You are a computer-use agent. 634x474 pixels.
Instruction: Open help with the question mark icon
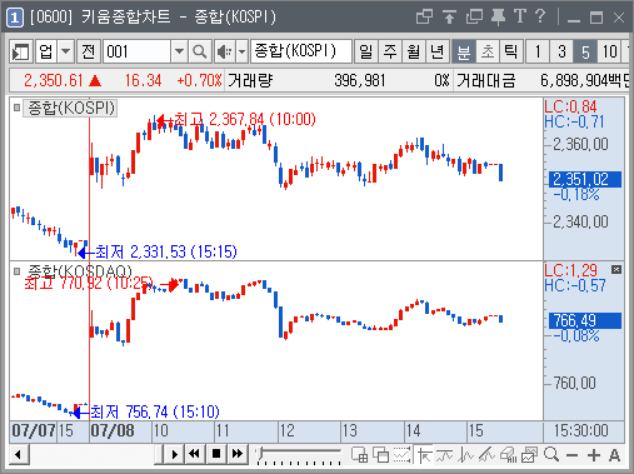point(540,17)
